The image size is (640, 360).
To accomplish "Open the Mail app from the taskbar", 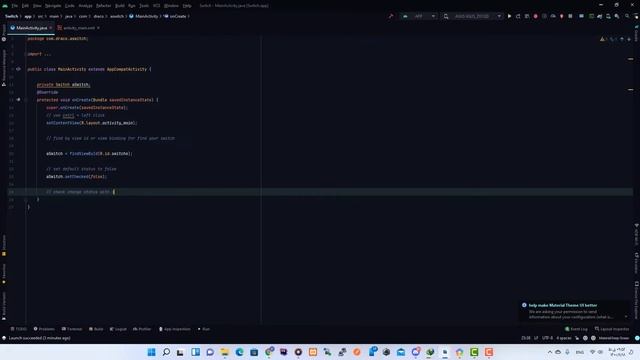I will coord(401,352).
